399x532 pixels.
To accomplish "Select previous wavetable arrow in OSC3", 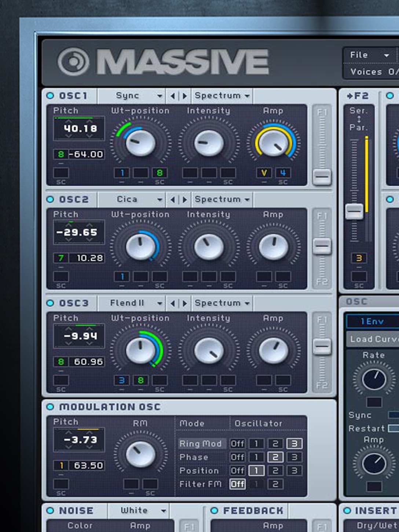I will point(172,303).
